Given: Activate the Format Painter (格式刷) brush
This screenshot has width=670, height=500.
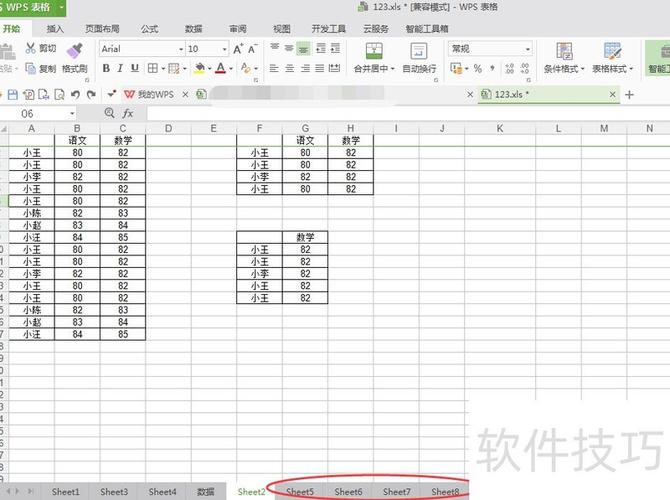Looking at the screenshot, I should [x=75, y=51].
